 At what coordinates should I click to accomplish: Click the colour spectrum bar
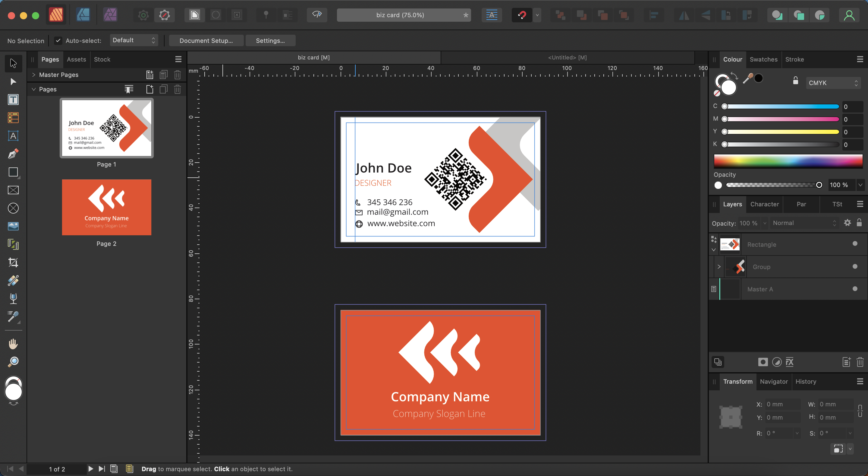[788, 161]
